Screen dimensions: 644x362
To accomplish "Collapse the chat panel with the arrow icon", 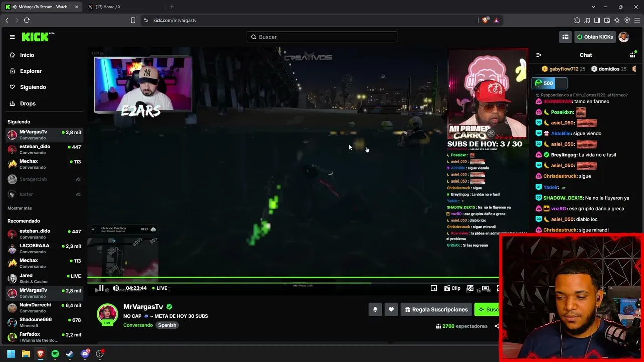I will click(x=538, y=55).
